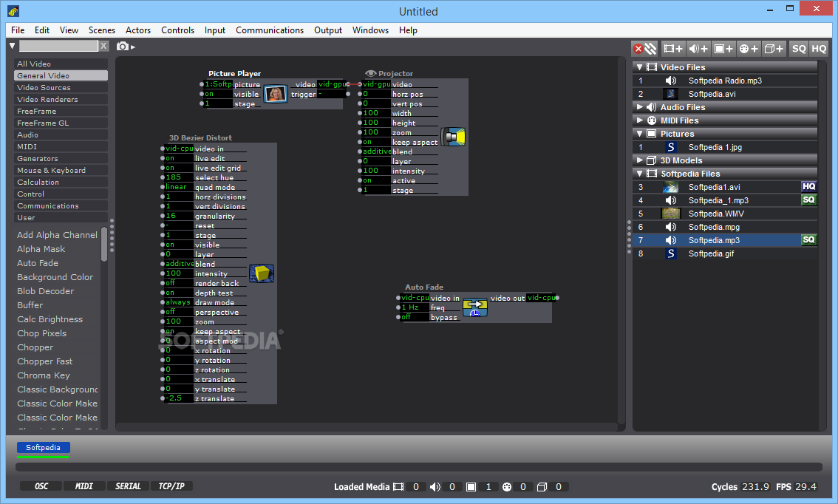
Task: Open the toolbox filter dropdown triangle
Action: [x=12, y=46]
